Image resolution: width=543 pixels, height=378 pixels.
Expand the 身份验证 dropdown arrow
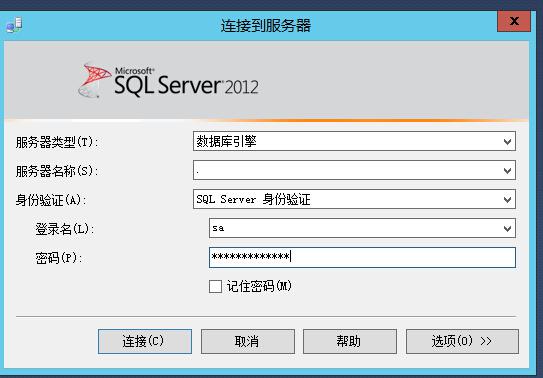click(x=507, y=200)
